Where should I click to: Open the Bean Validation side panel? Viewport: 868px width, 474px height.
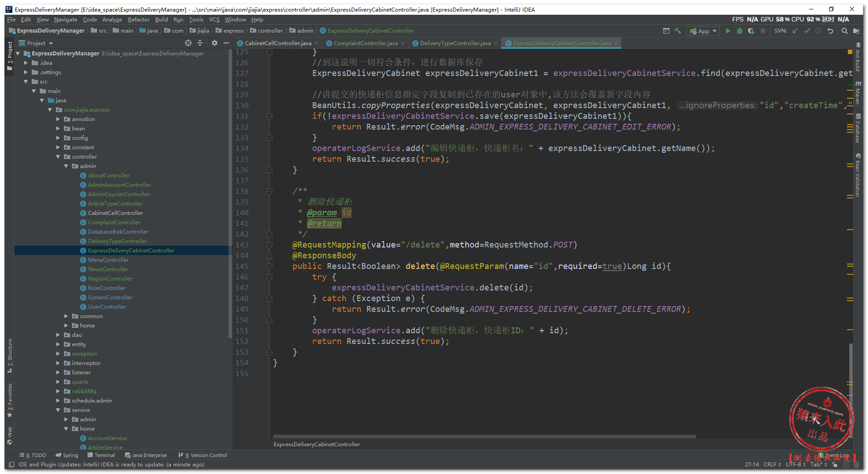(858, 175)
